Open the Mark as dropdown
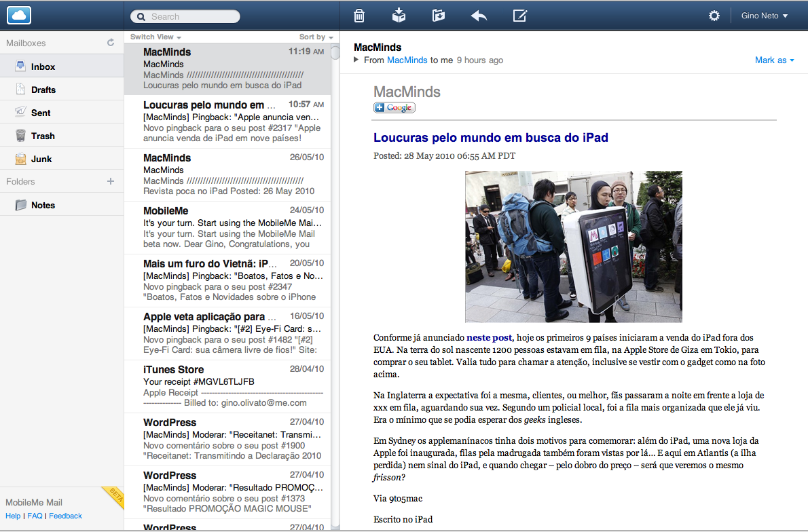This screenshot has width=808, height=532. pos(775,60)
